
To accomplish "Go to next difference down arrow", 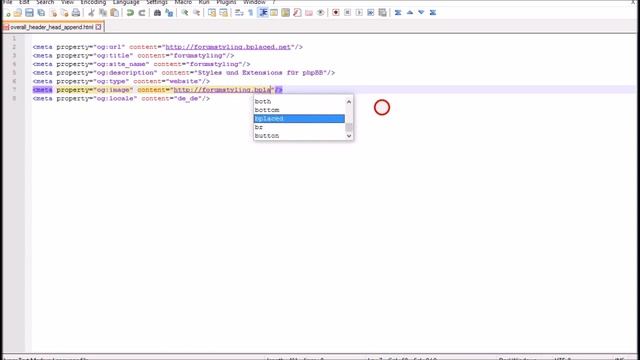I will click(x=421, y=13).
